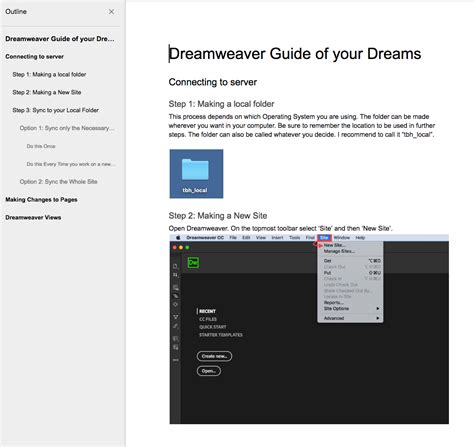Image resolution: width=474 pixels, height=447 pixels.
Task: Click the 'Step 2: Making a New Site' document heading
Action: coord(218,216)
